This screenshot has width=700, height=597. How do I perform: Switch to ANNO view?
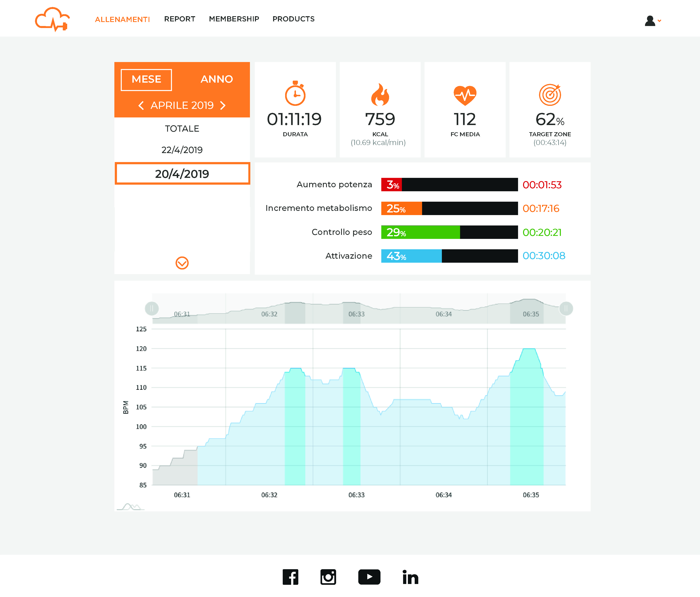[217, 79]
